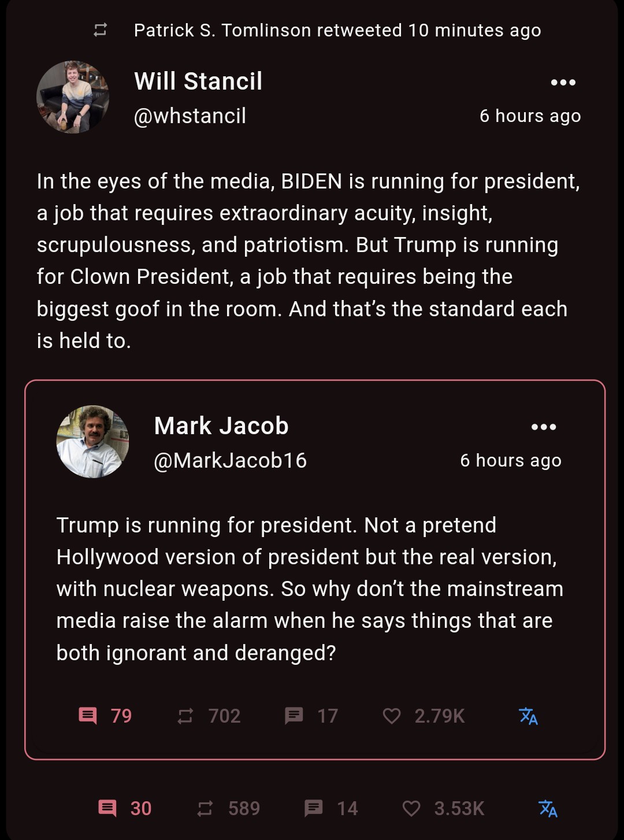Open Patrick S. Tomlinson retweeted header
Image resolution: width=624 pixels, height=840 pixels.
(337, 30)
